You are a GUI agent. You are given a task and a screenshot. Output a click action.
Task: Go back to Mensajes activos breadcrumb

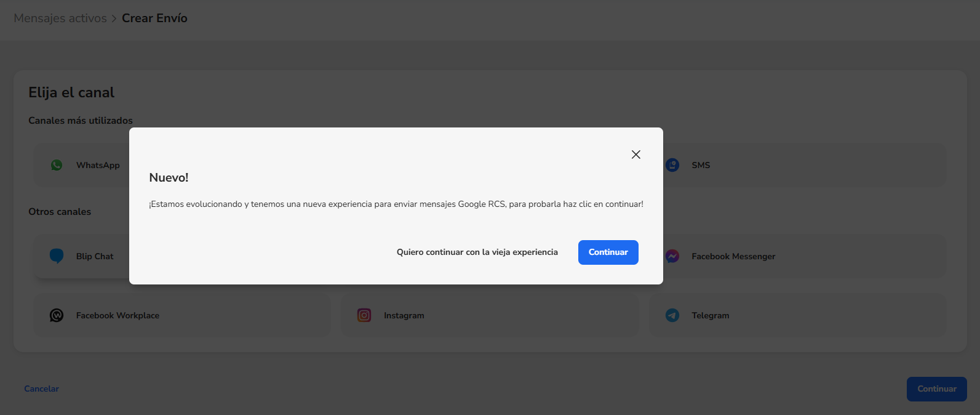pyautogui.click(x=60, y=18)
